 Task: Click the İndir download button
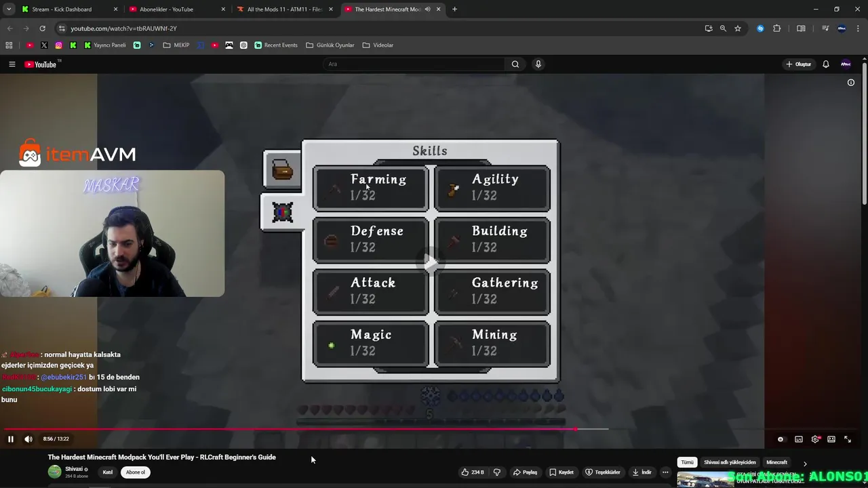coord(642,472)
